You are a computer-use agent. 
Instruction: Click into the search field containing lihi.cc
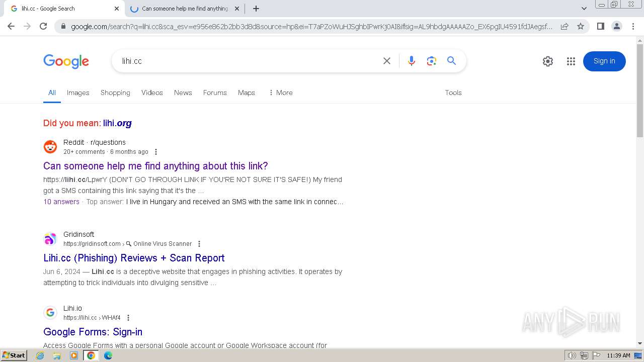coord(247,61)
